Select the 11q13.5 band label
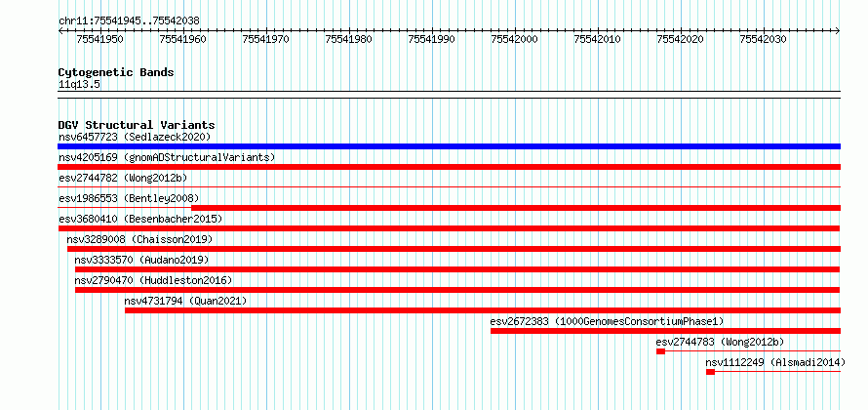Screen dimensions: 868x410 [x=79, y=85]
